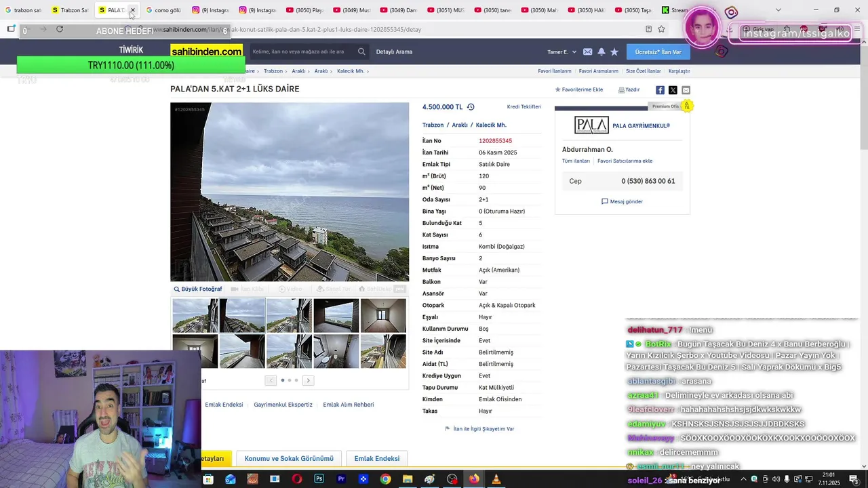The width and height of the screenshot is (868, 488).
Task: Share the listing on X
Action: pyautogui.click(x=673, y=90)
